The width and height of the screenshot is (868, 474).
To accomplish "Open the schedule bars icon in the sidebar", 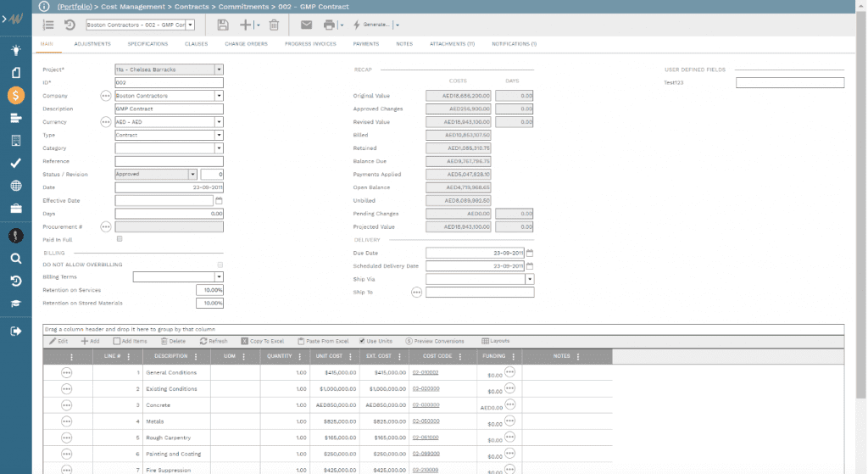I will [16, 118].
